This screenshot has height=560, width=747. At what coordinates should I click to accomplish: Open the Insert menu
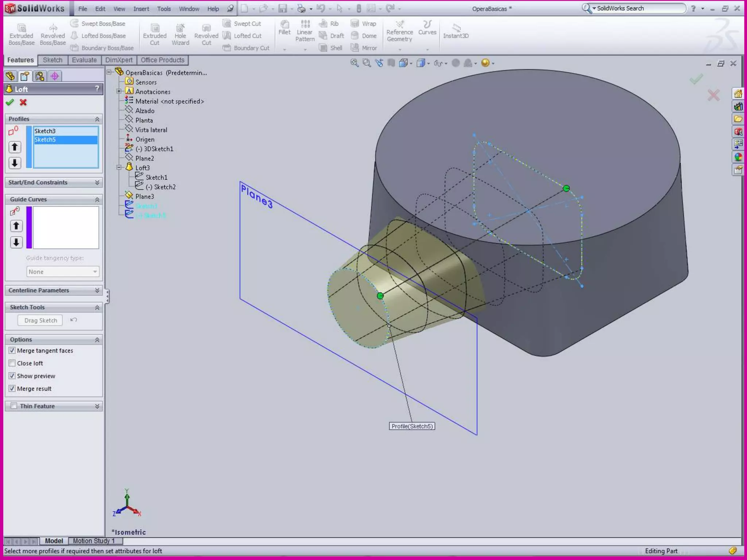141,9
